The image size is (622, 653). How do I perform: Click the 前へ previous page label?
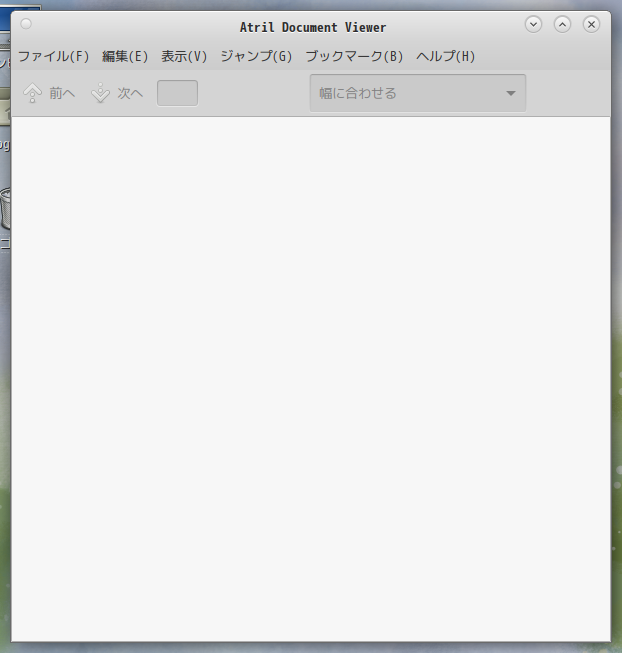click(62, 93)
